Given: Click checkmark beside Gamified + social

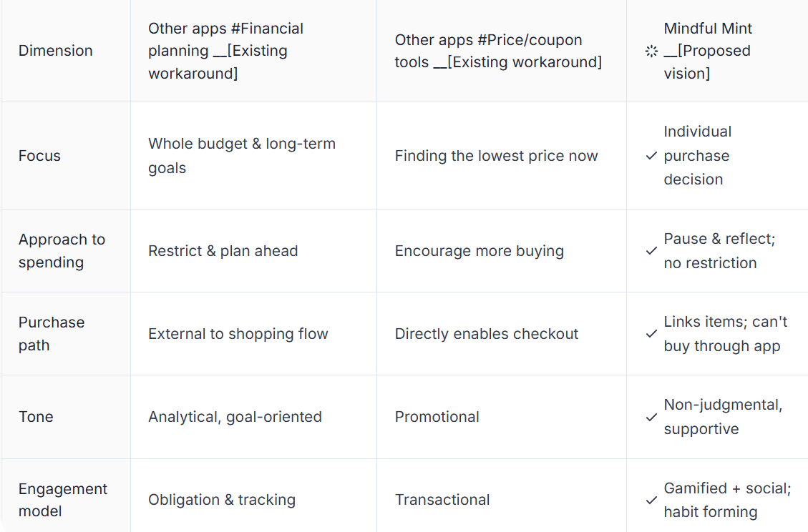Looking at the screenshot, I should 651,500.
